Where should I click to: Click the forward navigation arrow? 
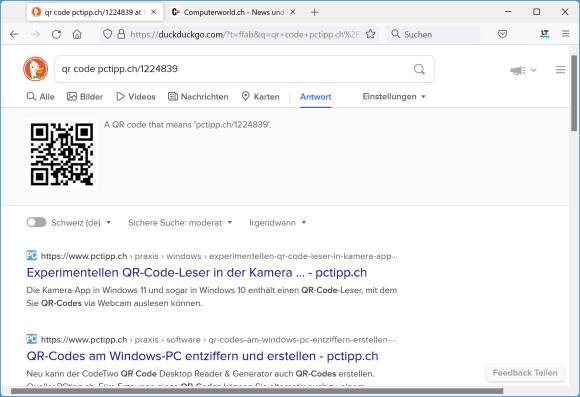[x=35, y=34]
